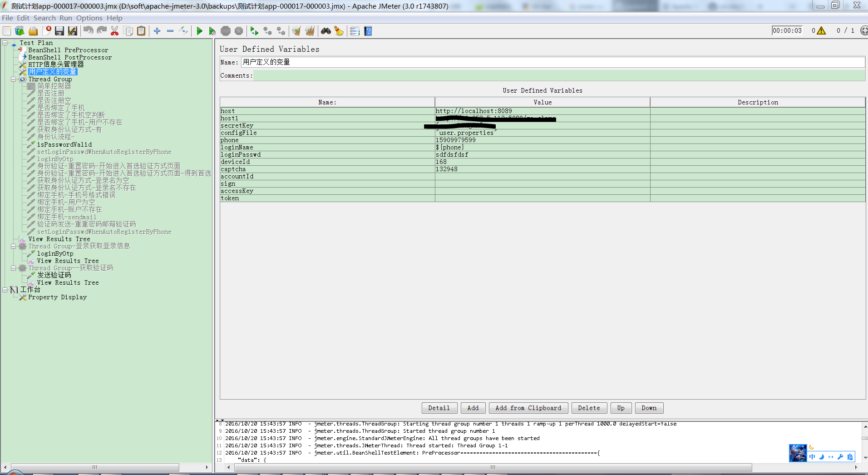The height and width of the screenshot is (475, 868).
Task: Select HTTP信息头管理器 in the tree
Action: coord(56,64)
